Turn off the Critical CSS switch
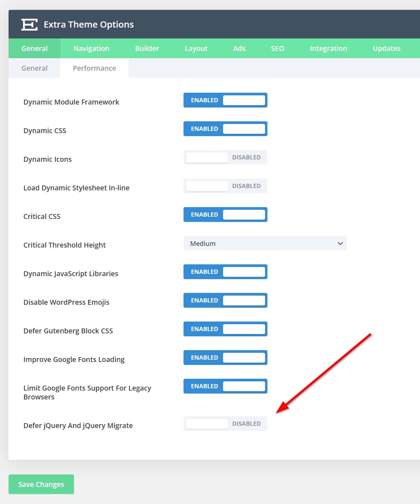 click(225, 215)
